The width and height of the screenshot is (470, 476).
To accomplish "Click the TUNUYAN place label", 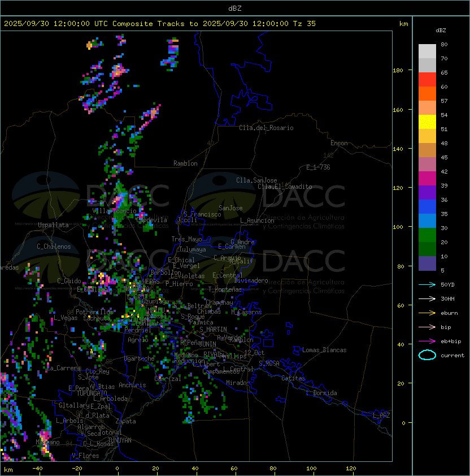I will coord(120,440).
